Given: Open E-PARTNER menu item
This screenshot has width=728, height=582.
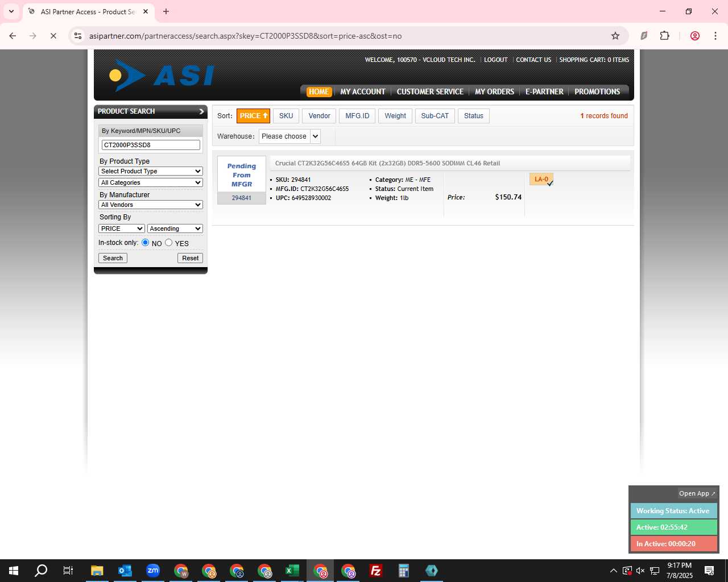Looking at the screenshot, I should (544, 92).
